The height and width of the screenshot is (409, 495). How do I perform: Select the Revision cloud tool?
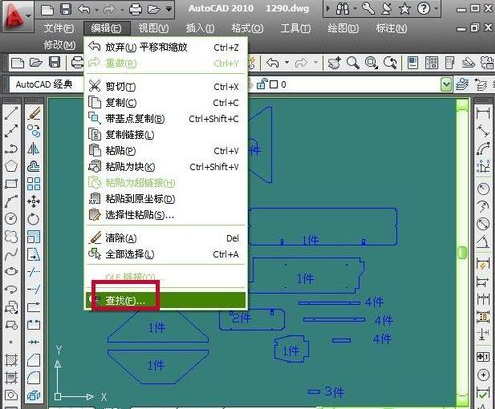coord(11,236)
